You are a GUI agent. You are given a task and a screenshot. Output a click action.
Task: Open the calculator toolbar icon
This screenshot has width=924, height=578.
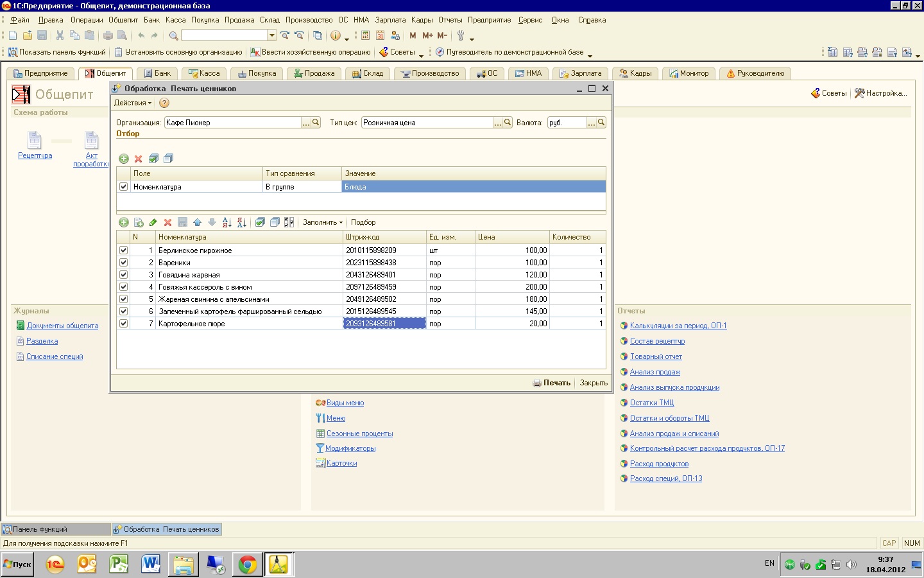(x=365, y=35)
